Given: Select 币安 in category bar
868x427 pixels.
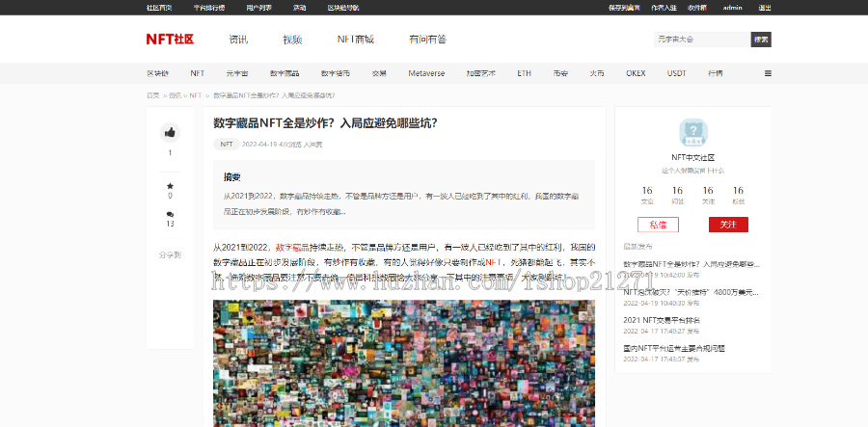Looking at the screenshot, I should (x=560, y=73).
